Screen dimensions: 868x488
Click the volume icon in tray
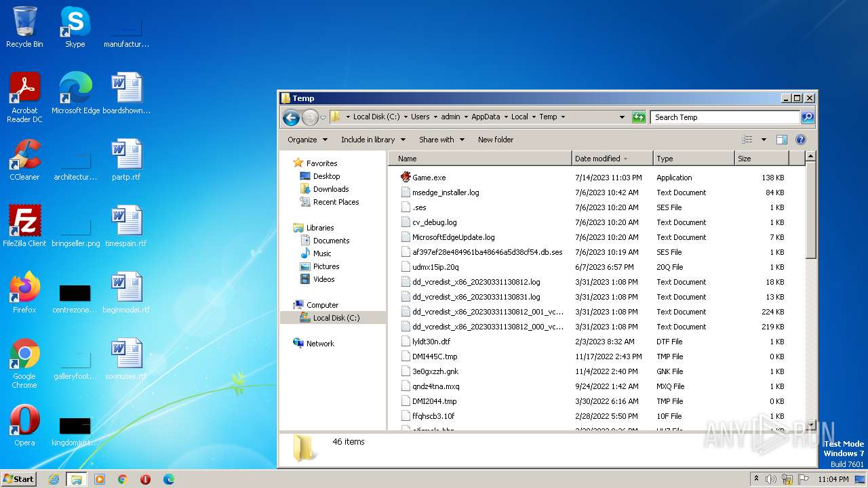(x=771, y=479)
